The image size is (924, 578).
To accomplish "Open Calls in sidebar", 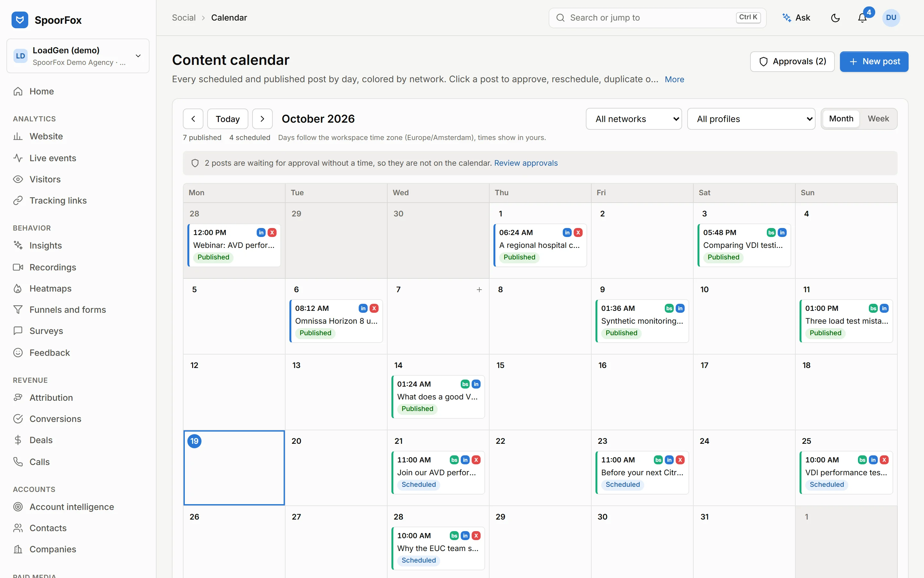I will pyautogui.click(x=78, y=462).
